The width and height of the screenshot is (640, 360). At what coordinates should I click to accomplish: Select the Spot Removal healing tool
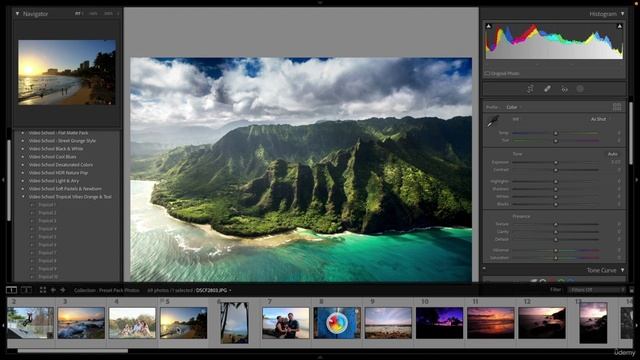pos(547,89)
